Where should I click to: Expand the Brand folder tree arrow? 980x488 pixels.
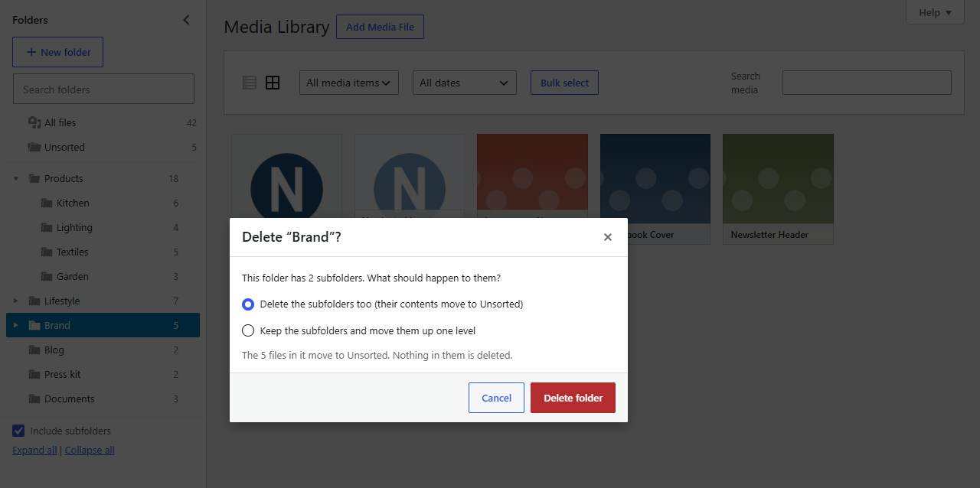pyautogui.click(x=16, y=325)
